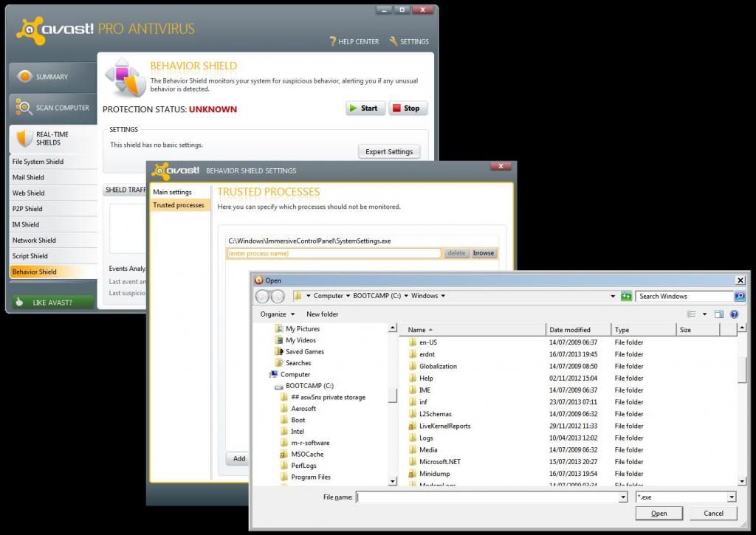Click the change view icon in Open dialog

(x=691, y=314)
